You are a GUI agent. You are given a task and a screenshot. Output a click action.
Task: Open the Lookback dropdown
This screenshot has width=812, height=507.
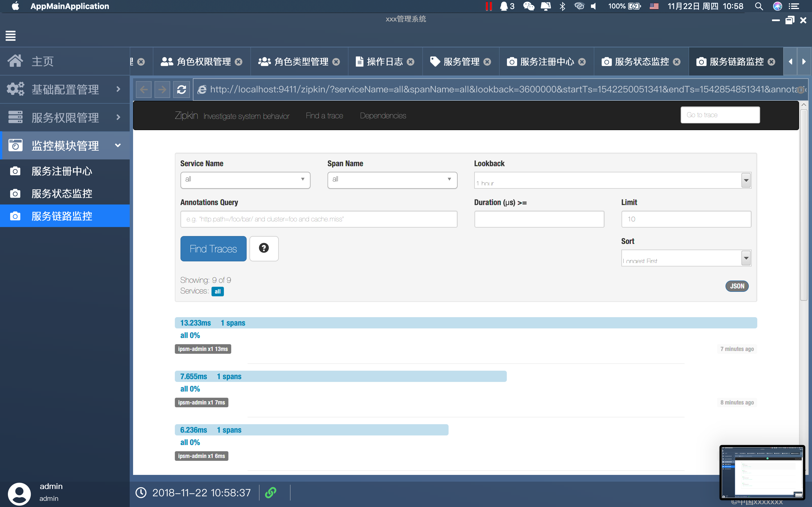(x=612, y=180)
